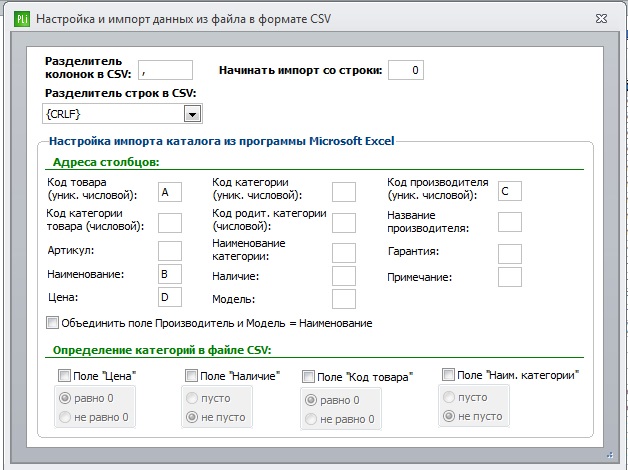Viewport: 628px width, 470px height.
Task: Click the dialog title bar text
Action: [x=184, y=19]
